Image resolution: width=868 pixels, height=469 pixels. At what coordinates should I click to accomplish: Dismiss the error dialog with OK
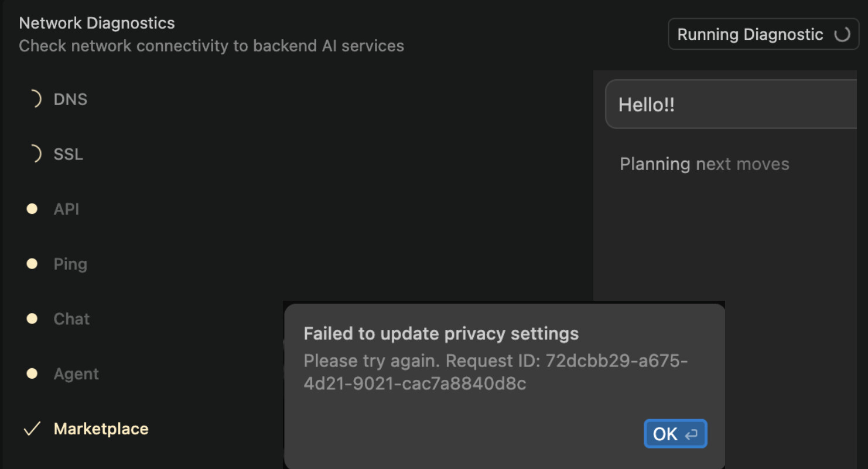(x=675, y=434)
